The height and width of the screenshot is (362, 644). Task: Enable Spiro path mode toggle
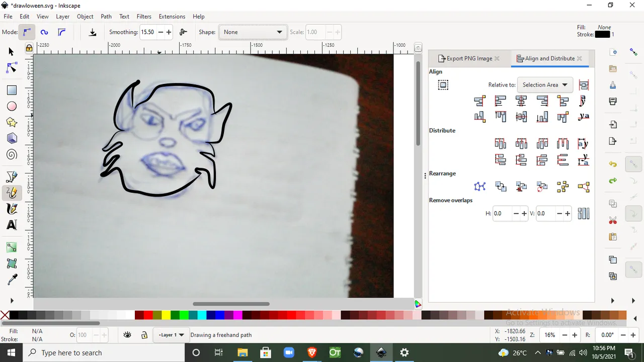pyautogui.click(x=44, y=32)
